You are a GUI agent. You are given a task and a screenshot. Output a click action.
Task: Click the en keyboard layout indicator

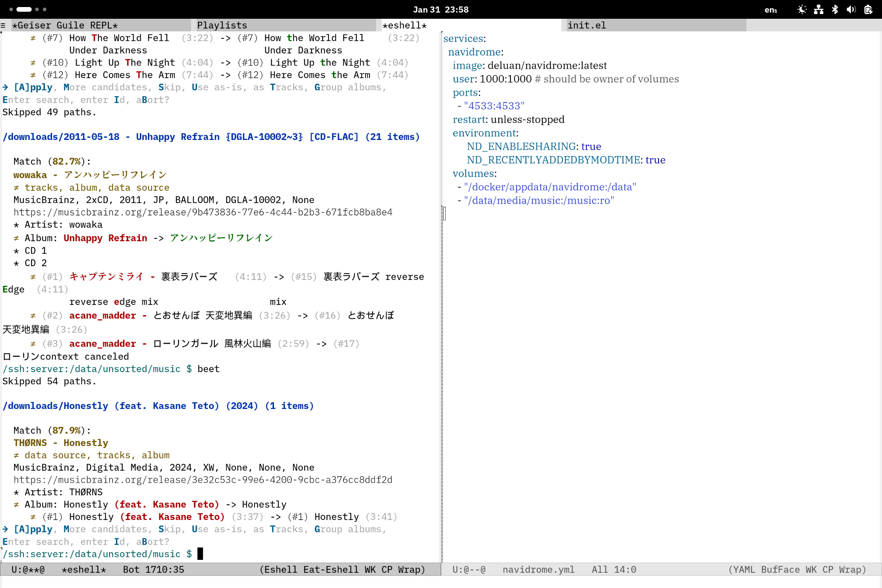coord(771,10)
